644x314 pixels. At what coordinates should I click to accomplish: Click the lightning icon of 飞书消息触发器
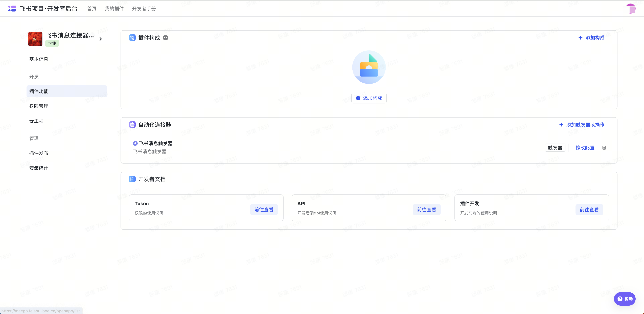135,143
